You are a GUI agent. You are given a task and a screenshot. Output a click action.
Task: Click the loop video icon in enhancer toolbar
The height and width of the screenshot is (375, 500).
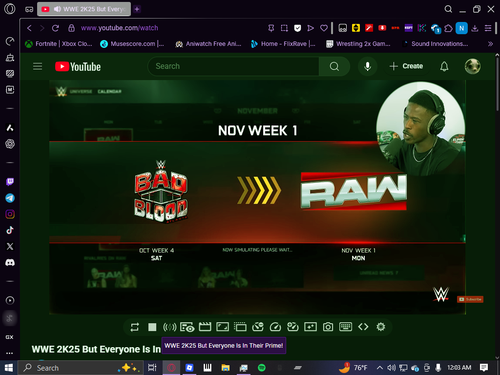(135, 327)
